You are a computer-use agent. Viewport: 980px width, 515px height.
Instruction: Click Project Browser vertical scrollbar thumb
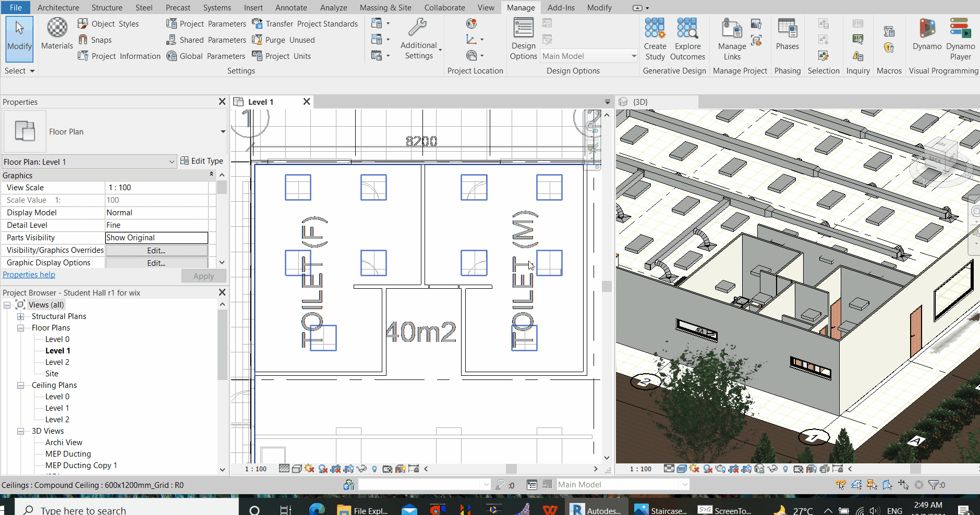click(222, 345)
